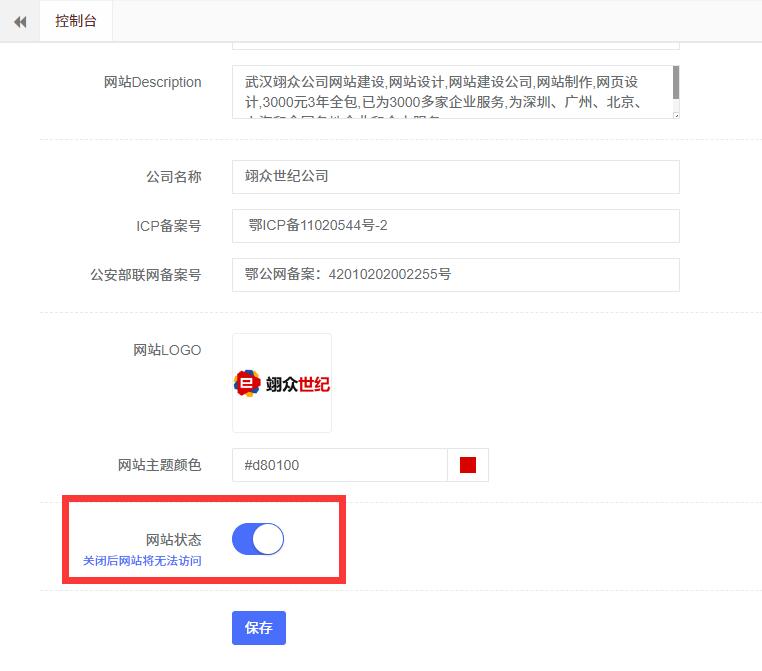762x671 pixels.
Task: Click the 公司名称 label
Action: [x=173, y=176]
